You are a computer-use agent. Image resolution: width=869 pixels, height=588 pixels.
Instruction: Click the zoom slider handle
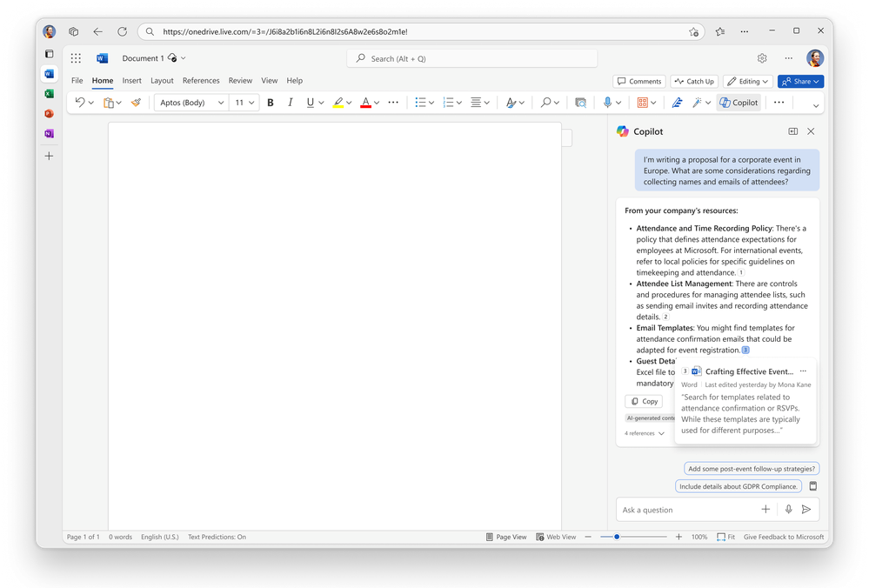(x=616, y=537)
